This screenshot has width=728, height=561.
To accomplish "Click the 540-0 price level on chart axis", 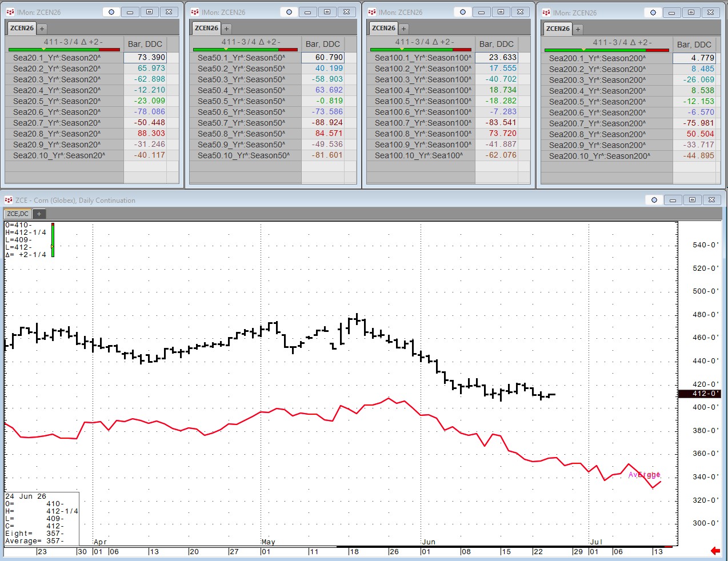I will (705, 245).
